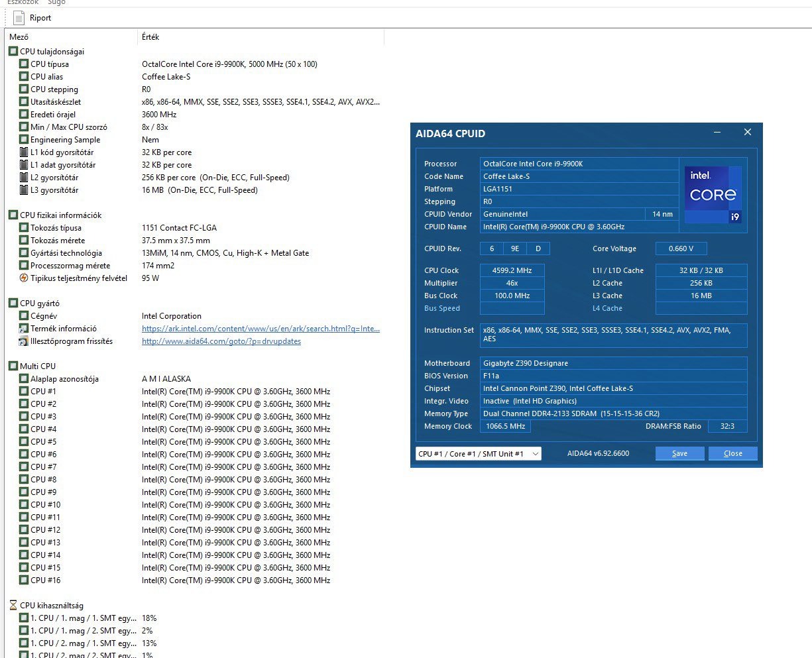Image resolution: width=812 pixels, height=658 pixels.
Task: Click the Min / Max CPU szorzó icon
Action: tap(24, 127)
